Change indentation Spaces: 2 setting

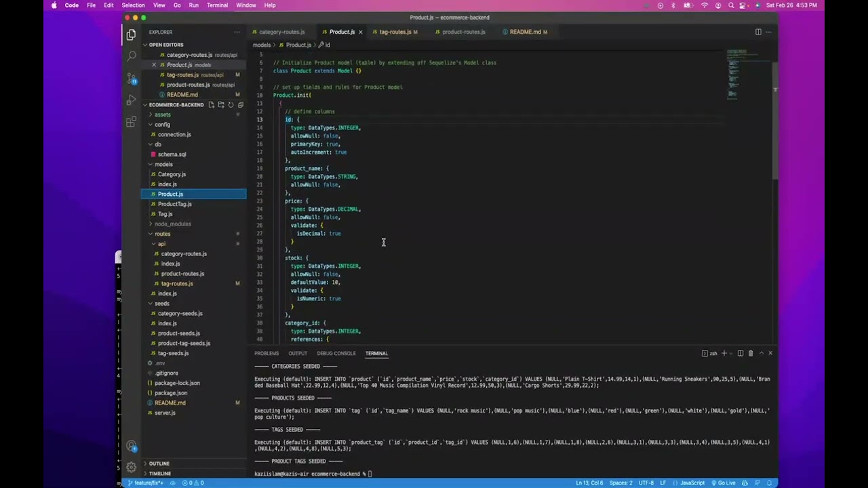pos(620,483)
